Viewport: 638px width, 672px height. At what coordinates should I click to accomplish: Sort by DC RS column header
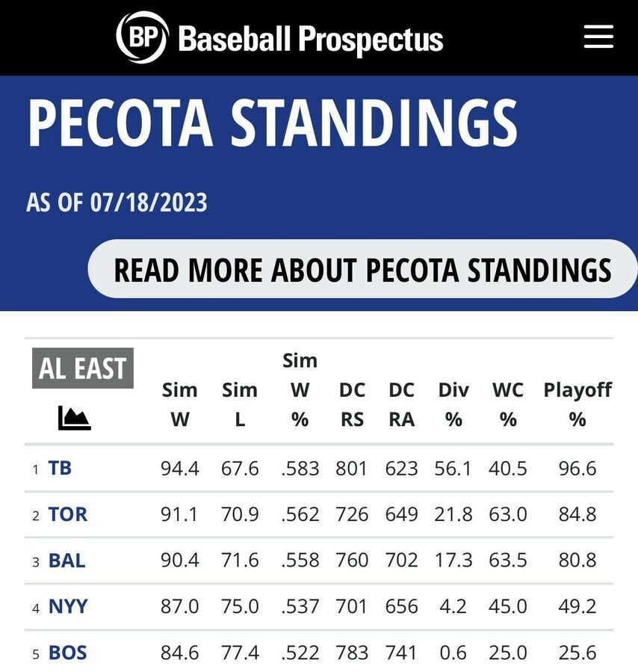coord(352,404)
